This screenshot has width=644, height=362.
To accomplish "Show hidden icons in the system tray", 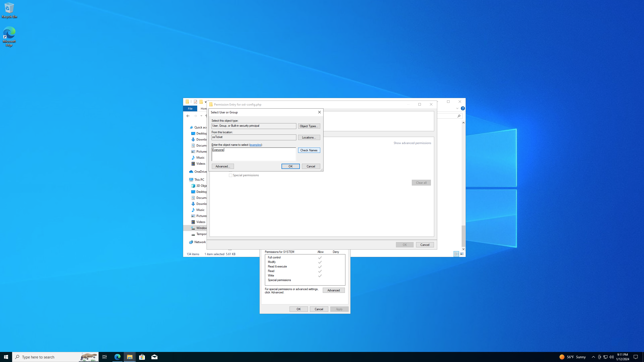I will point(593,357).
